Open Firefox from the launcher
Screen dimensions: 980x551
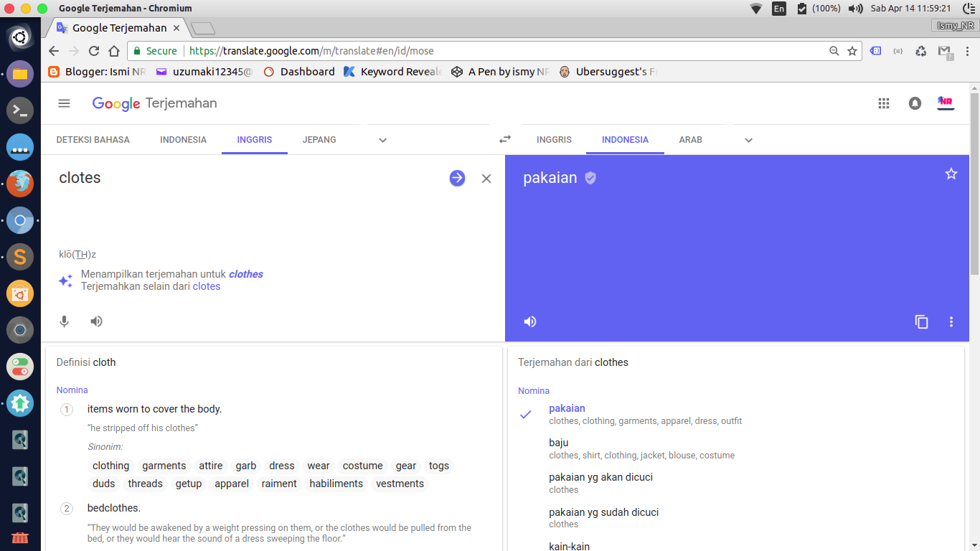pyautogui.click(x=20, y=184)
